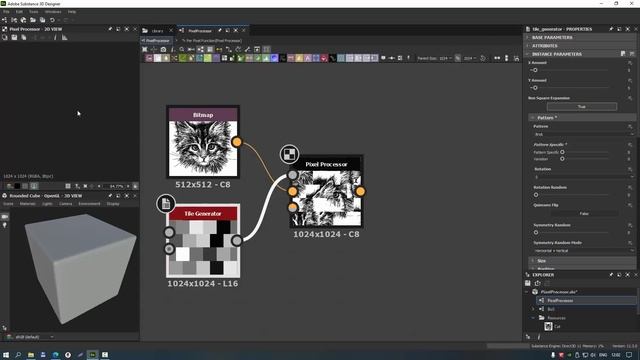Open the Windows Start menu
This screenshot has height=360, width=640.
6,355
